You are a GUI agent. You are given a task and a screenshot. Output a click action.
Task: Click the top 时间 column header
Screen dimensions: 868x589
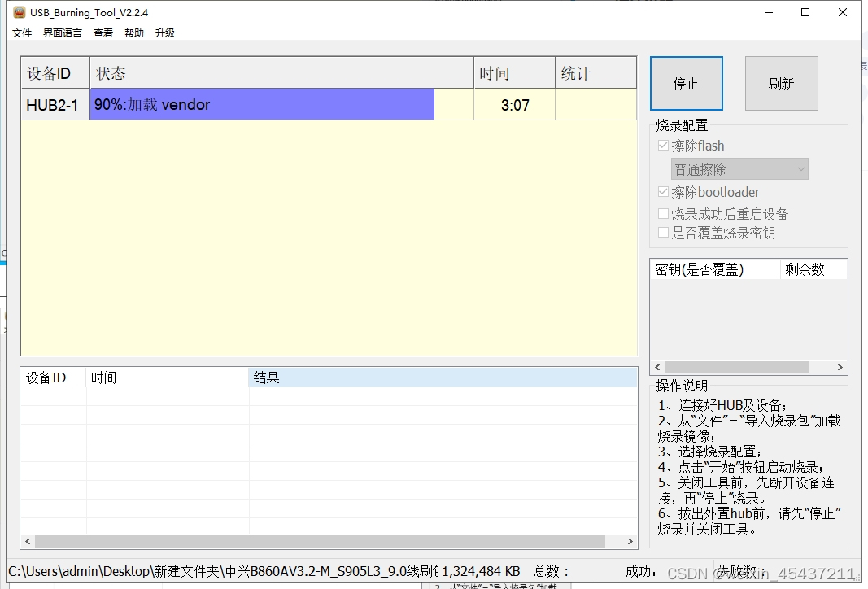pos(515,73)
